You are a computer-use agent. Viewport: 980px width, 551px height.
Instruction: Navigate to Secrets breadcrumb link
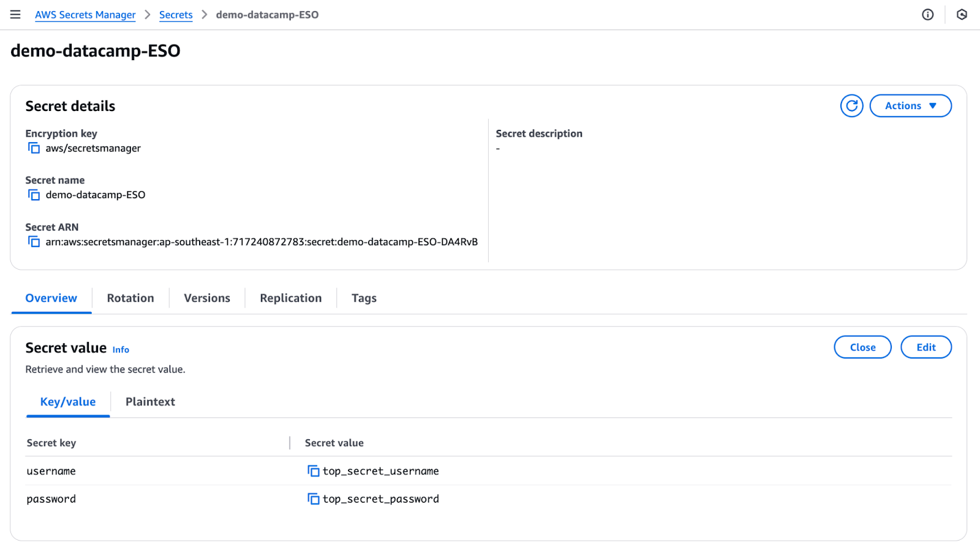pyautogui.click(x=176, y=15)
